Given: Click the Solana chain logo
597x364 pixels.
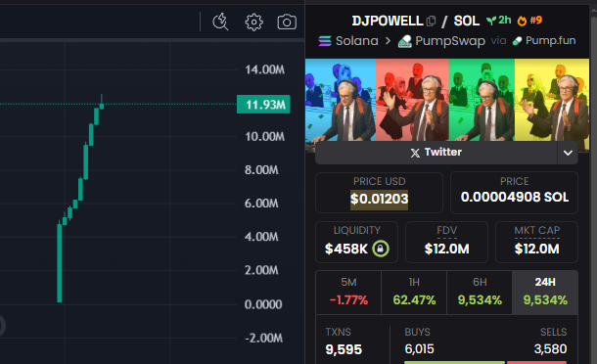Looking at the screenshot, I should point(325,41).
